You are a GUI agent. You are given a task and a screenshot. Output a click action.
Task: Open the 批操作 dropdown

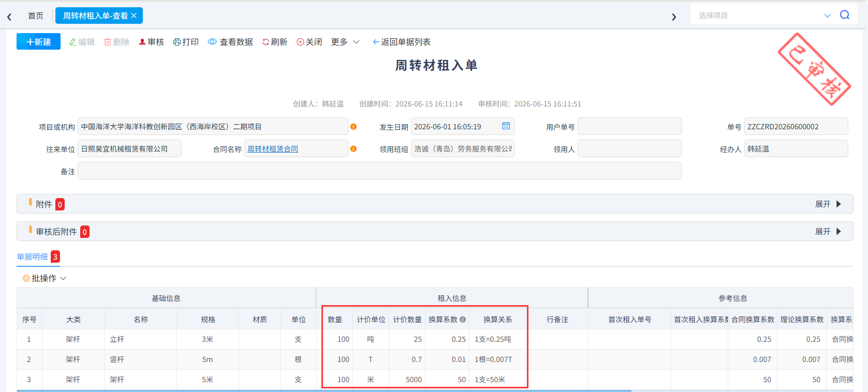pyautogui.click(x=45, y=278)
